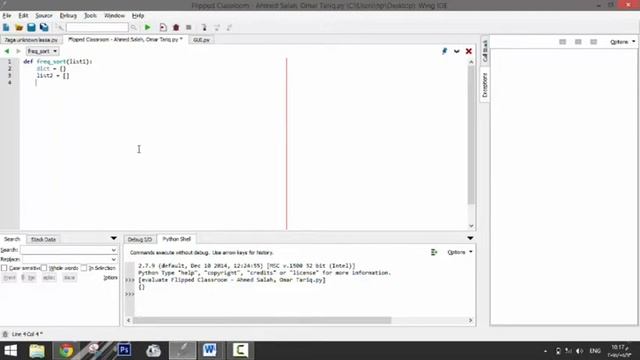Viewport: 640px width, 360px height.
Task: Click the Python Shell icon left of Options
Action: click(x=434, y=252)
